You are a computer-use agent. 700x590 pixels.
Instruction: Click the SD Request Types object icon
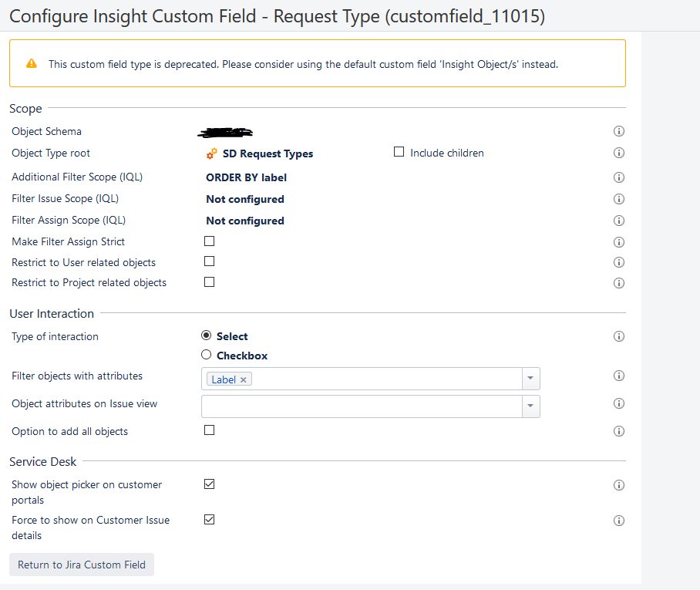click(x=212, y=153)
